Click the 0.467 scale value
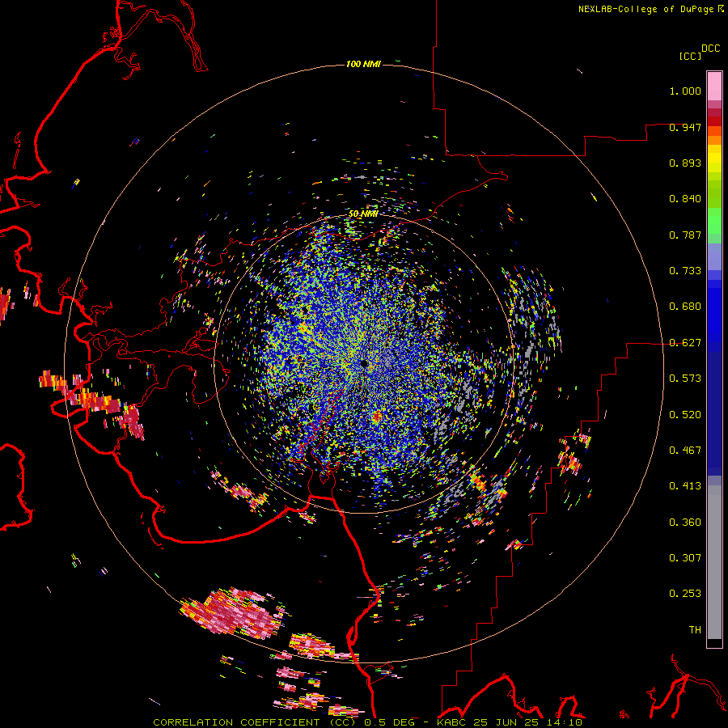 click(685, 451)
